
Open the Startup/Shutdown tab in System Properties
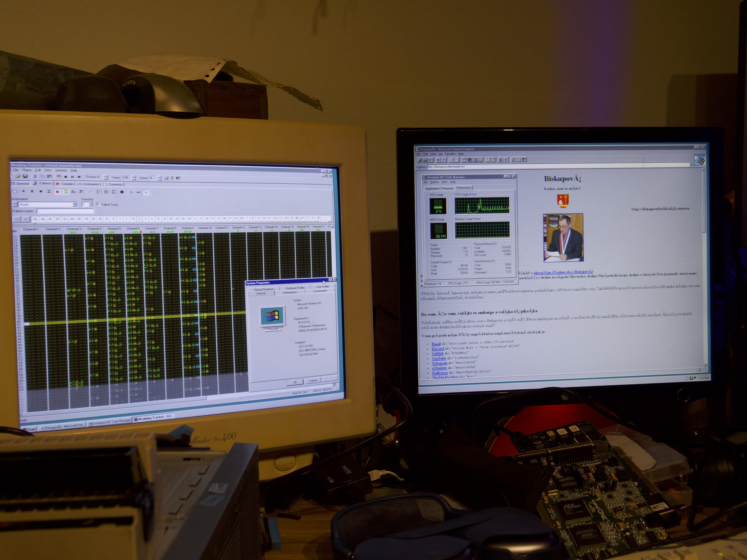point(264,289)
